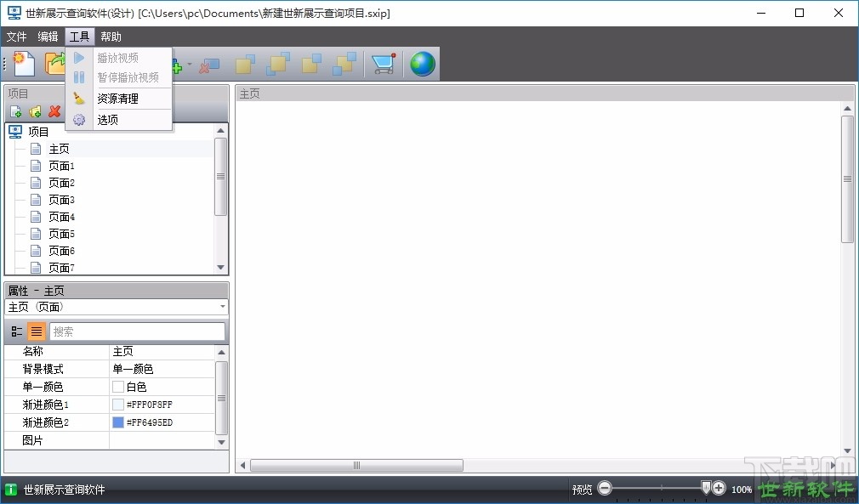Click the red X delete icon in project panel
Screen dimensions: 859x504
(x=54, y=111)
